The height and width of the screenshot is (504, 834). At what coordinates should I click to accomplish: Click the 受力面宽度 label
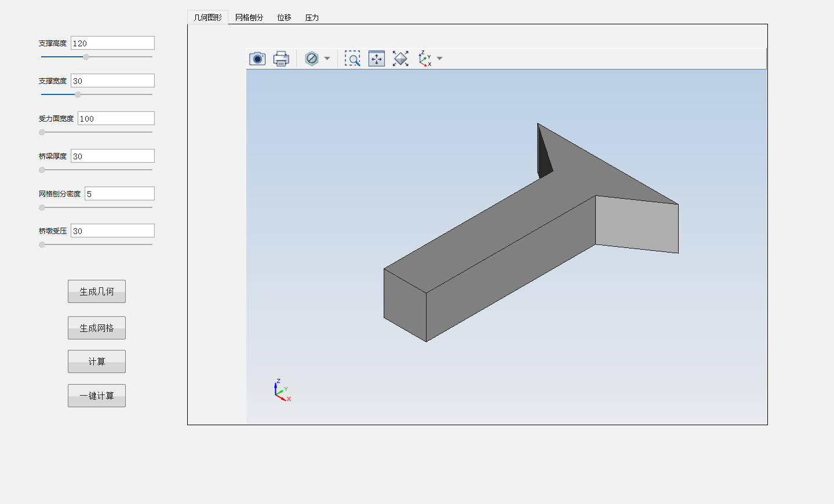tap(56, 119)
